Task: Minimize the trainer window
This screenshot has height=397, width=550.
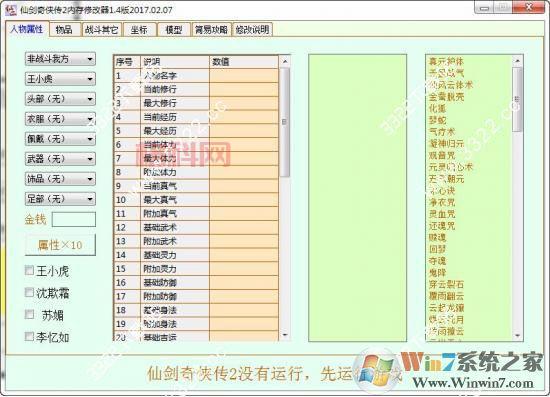Action: tap(485, 8)
